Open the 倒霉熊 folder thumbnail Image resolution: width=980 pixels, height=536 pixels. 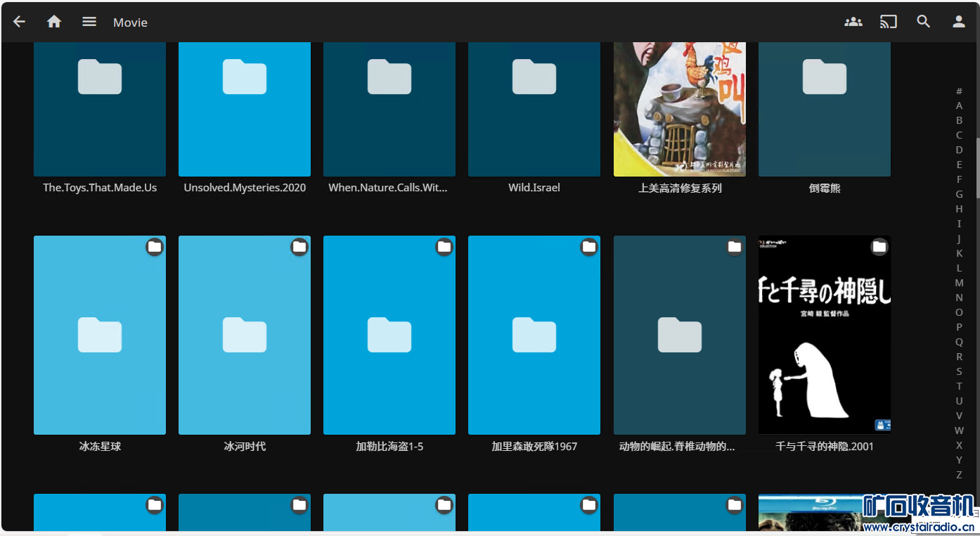tap(825, 109)
